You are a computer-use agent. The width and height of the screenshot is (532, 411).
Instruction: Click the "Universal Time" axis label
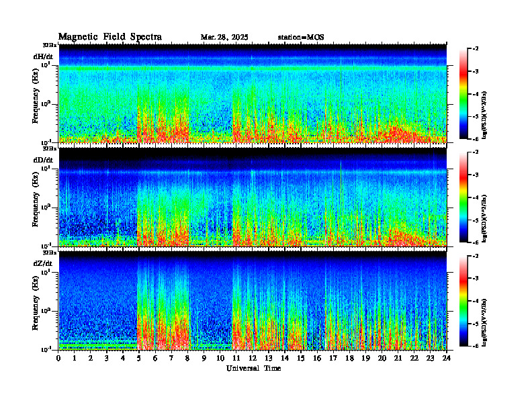pyautogui.click(x=253, y=368)
